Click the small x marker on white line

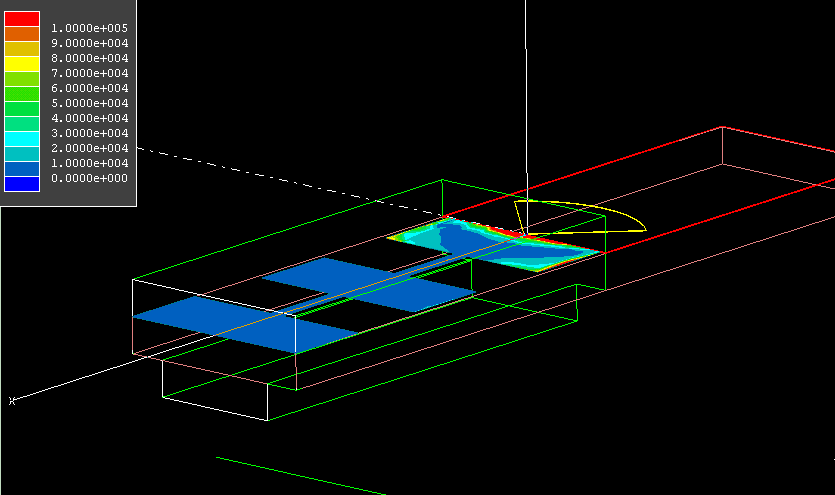[x=12, y=401]
